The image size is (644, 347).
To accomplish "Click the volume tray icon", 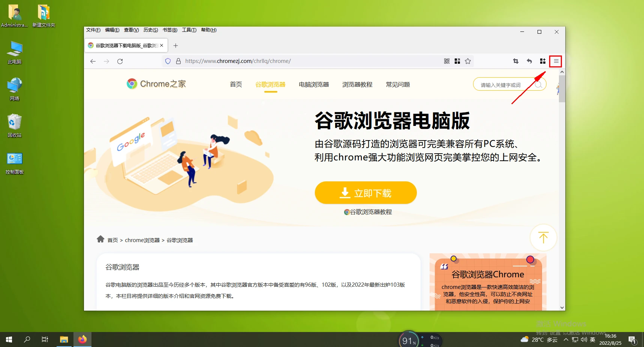I will (x=584, y=340).
